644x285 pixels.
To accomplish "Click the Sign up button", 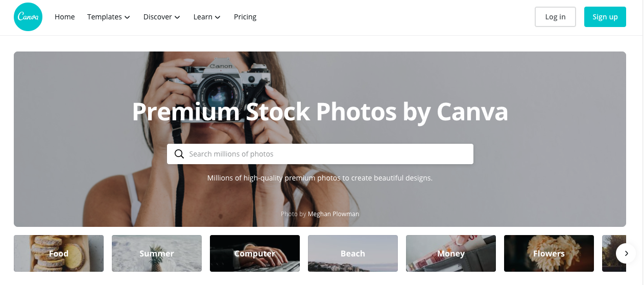I will (605, 17).
